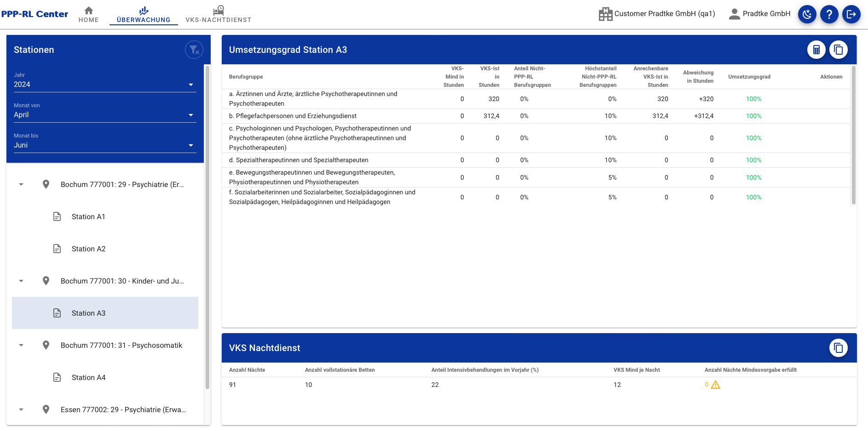Open the VKS-Nachtdienst tab

point(218,14)
